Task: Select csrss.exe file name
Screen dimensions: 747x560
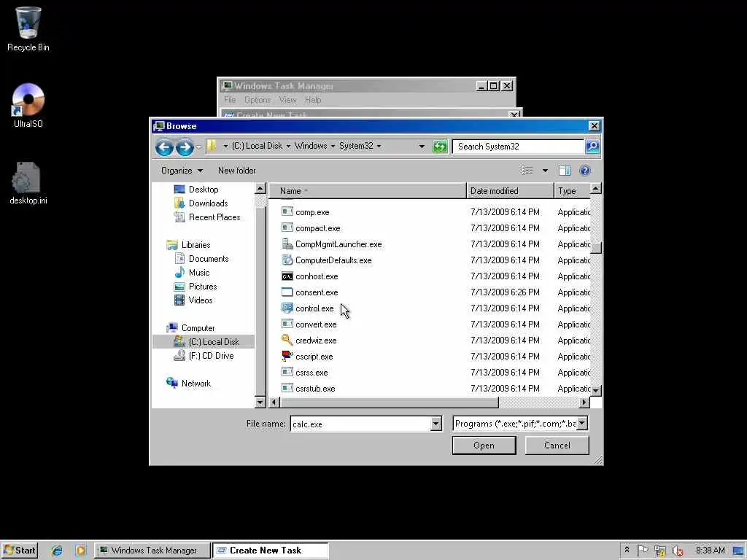Action: [311, 373]
